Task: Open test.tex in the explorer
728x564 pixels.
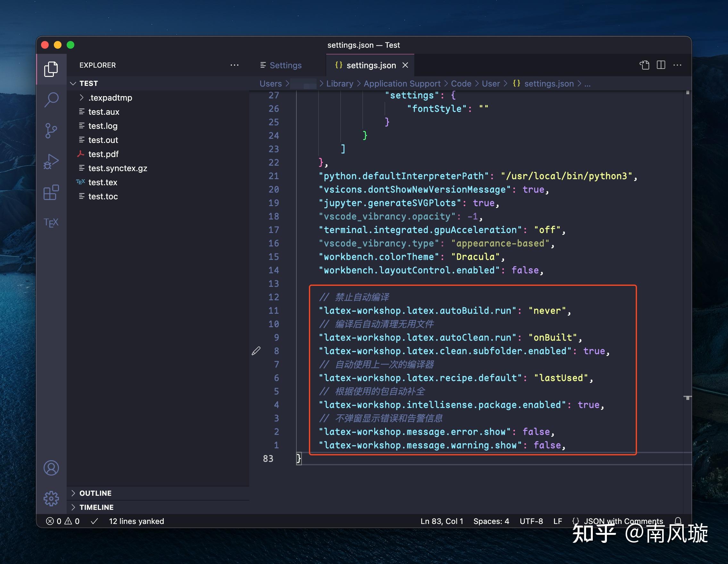Action: click(103, 182)
